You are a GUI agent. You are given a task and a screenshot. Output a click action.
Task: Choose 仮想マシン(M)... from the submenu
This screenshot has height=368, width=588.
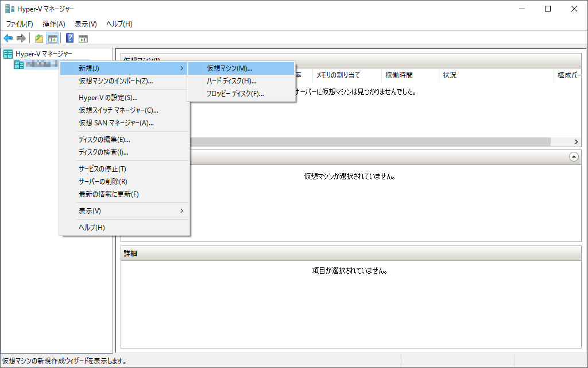click(x=241, y=68)
